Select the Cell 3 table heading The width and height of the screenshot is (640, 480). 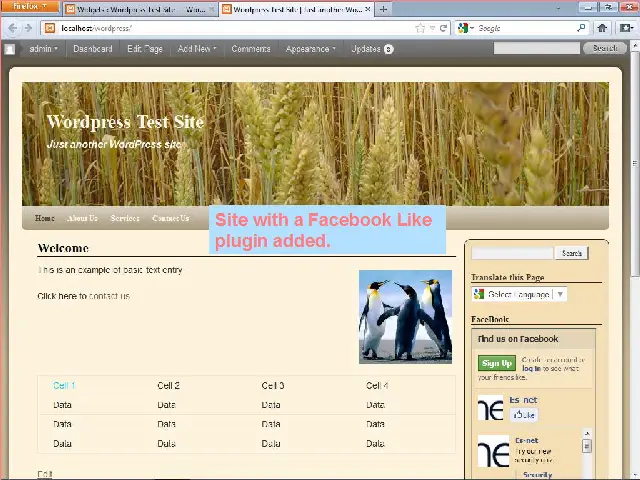(x=273, y=385)
